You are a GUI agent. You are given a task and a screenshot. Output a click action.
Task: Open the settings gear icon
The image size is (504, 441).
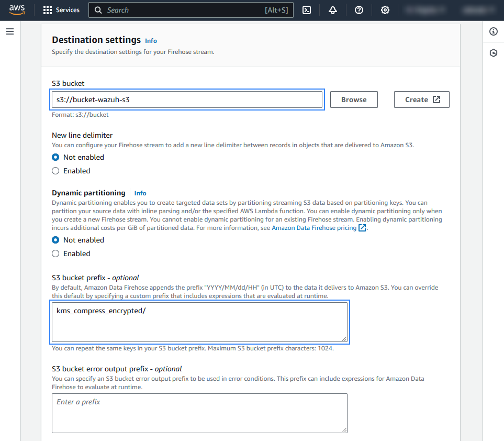coord(385,10)
